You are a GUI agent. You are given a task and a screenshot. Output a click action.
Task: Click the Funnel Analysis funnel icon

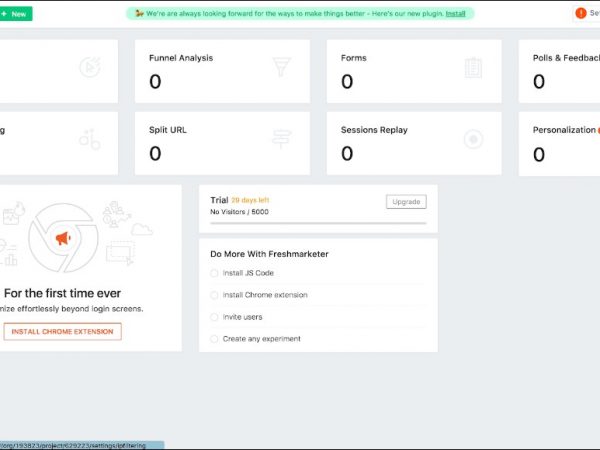click(x=281, y=67)
